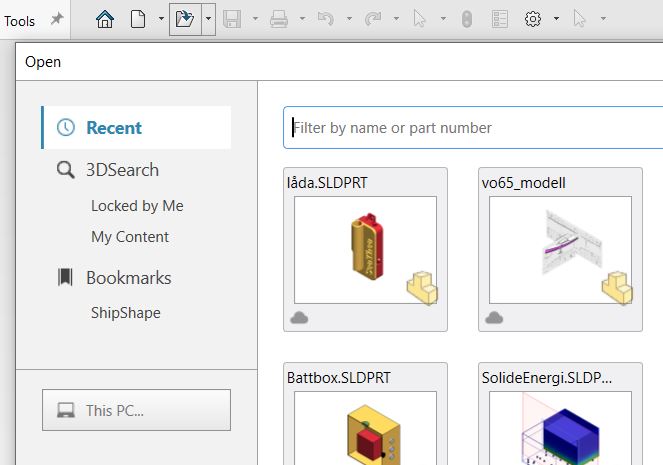663x465 pixels.
Task: Click the Home icon in toolbar
Action: pyautogui.click(x=105, y=19)
